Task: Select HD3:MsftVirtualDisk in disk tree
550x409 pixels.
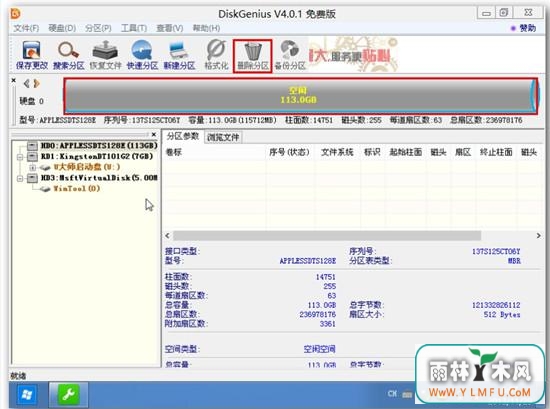Action: (99, 178)
